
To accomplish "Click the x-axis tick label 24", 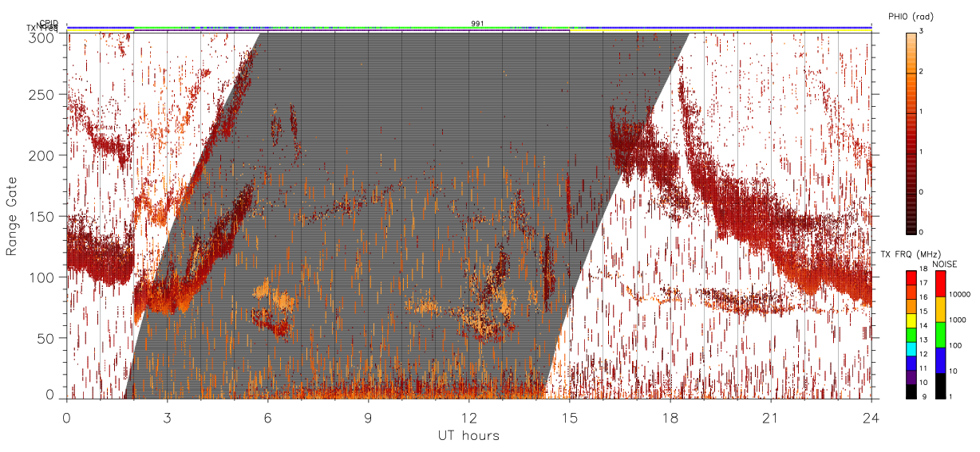I will point(871,417).
